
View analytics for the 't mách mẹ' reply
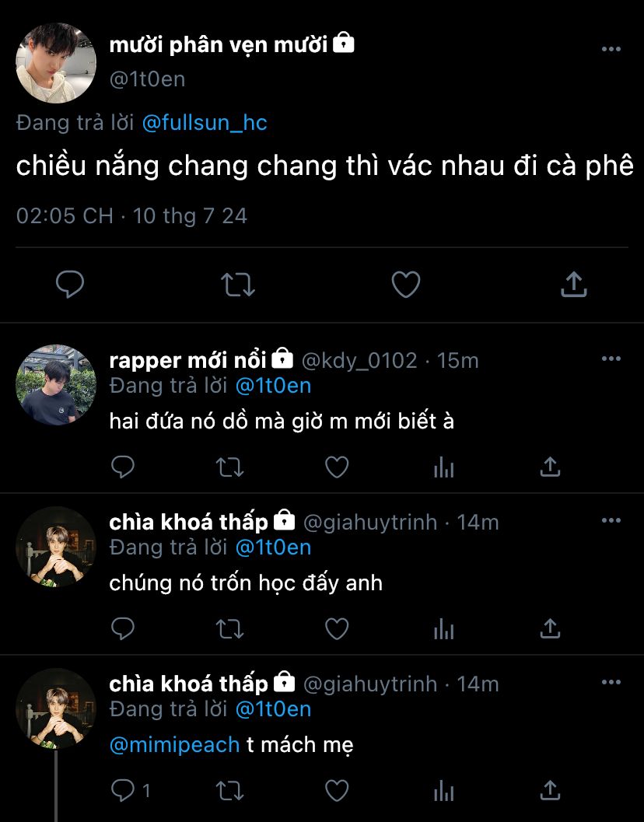pos(443,791)
